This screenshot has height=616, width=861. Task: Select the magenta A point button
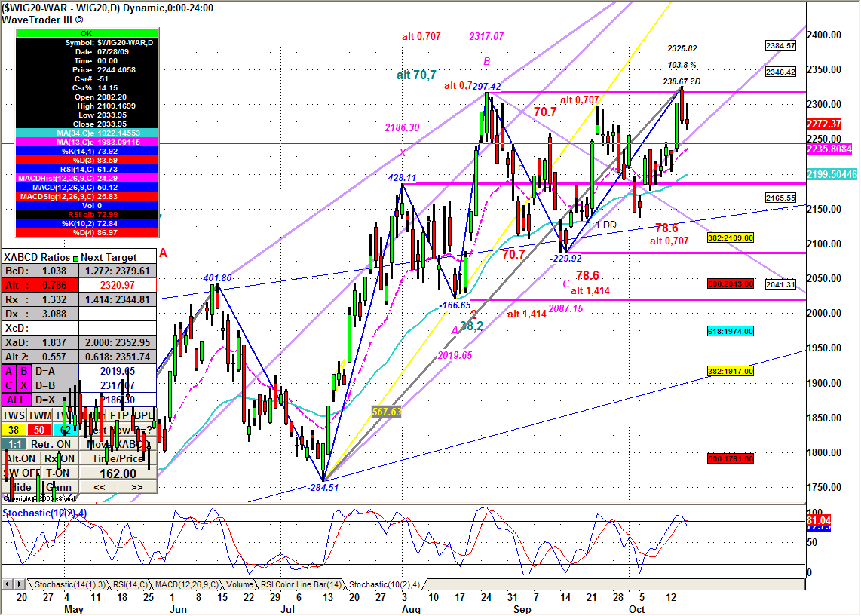point(9,371)
